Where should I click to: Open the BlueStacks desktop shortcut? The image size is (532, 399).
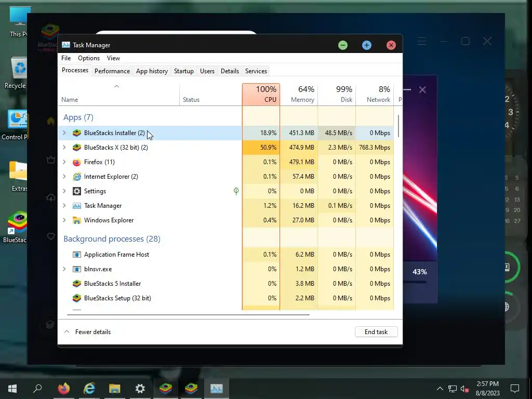pyautogui.click(x=16, y=228)
